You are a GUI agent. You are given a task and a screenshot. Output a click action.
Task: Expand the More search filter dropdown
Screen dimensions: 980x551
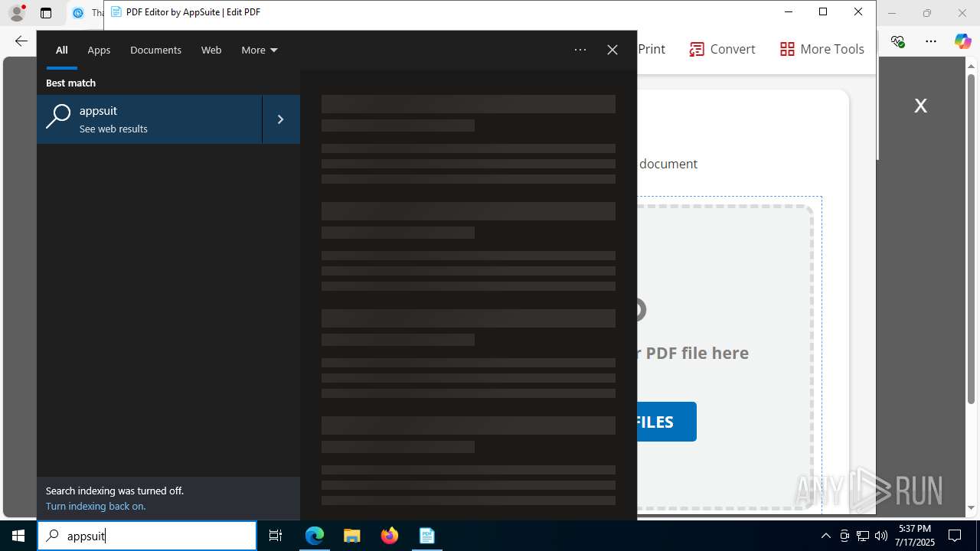coord(259,50)
